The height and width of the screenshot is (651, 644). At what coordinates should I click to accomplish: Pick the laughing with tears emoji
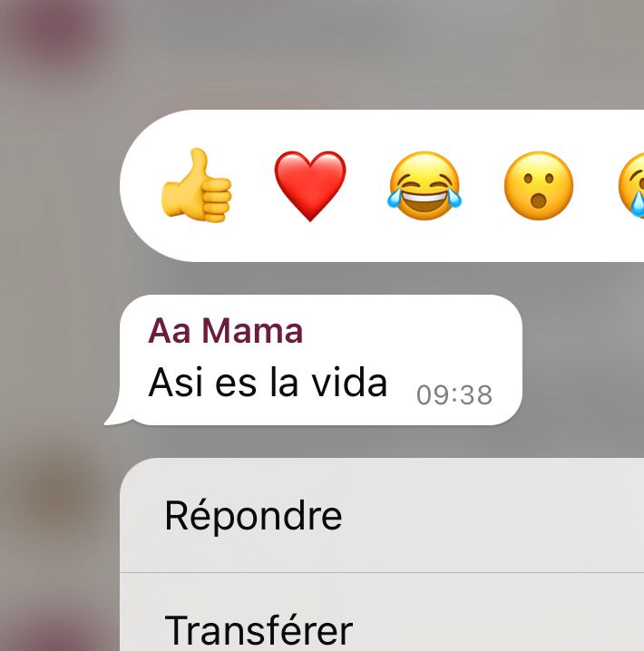coord(424,186)
